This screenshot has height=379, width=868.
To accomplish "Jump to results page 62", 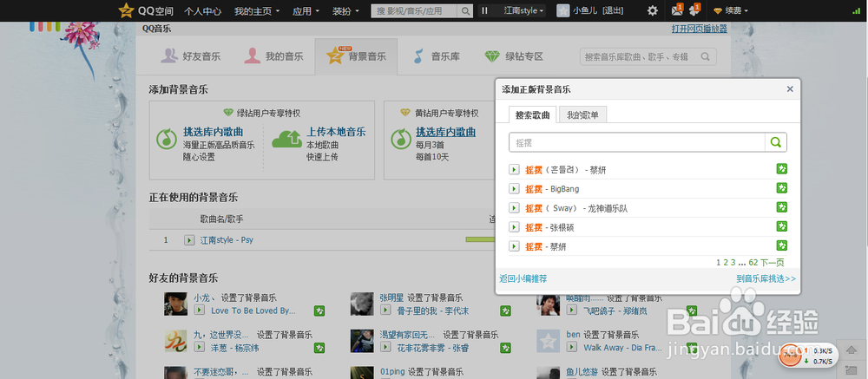I will [753, 263].
